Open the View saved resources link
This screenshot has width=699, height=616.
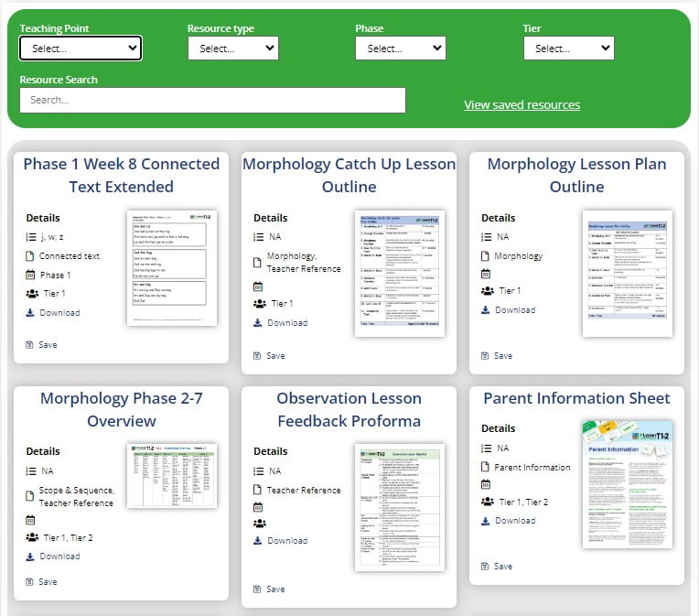point(522,105)
